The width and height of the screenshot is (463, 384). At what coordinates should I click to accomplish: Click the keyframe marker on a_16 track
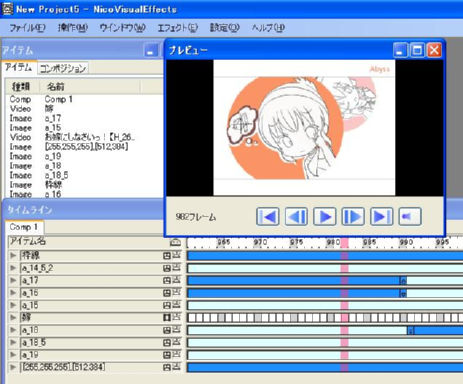(403, 293)
